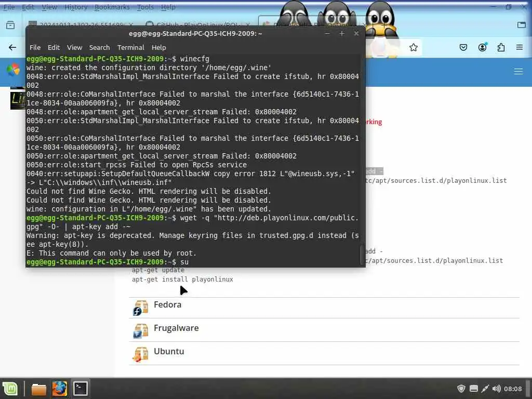Open the Pocket save icon in Firefox
This screenshot has width=532, height=399.
[463, 47]
